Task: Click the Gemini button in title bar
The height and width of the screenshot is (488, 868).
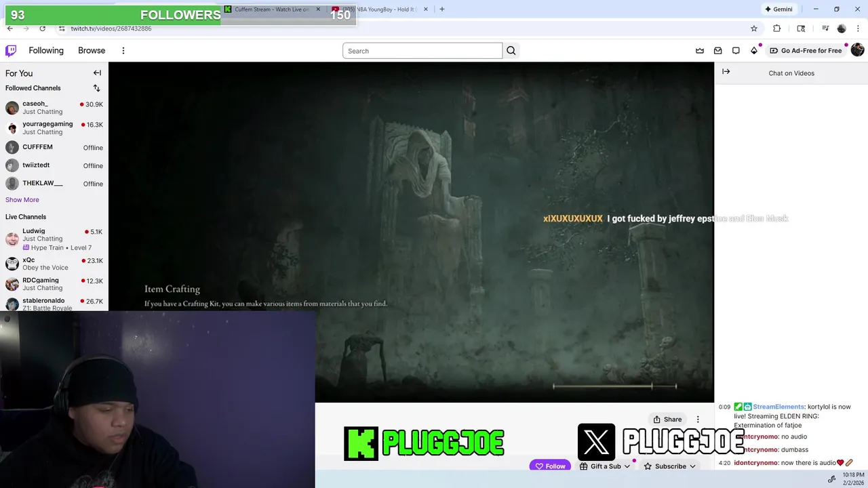Action: (x=778, y=9)
